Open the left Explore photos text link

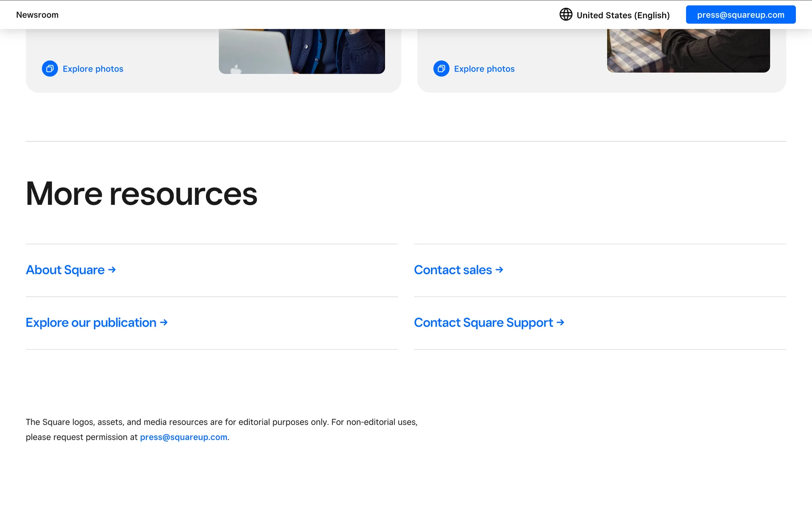(x=93, y=69)
